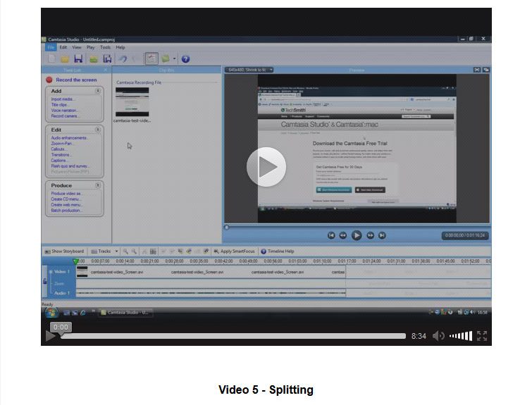The image size is (532, 405).
Task: Toggle the Task List toolbar button
Action: pyautogui.click(x=151, y=58)
